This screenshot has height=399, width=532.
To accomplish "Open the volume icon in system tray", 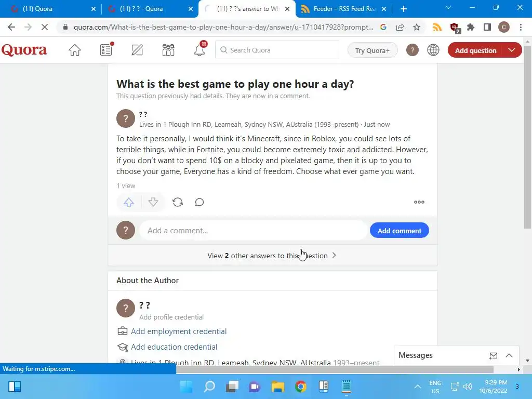I will (468, 387).
